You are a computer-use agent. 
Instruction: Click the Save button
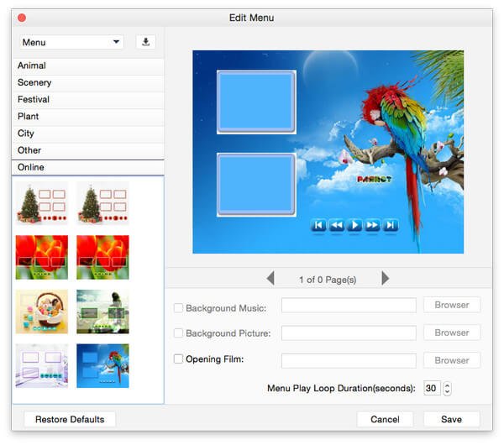[452, 419]
